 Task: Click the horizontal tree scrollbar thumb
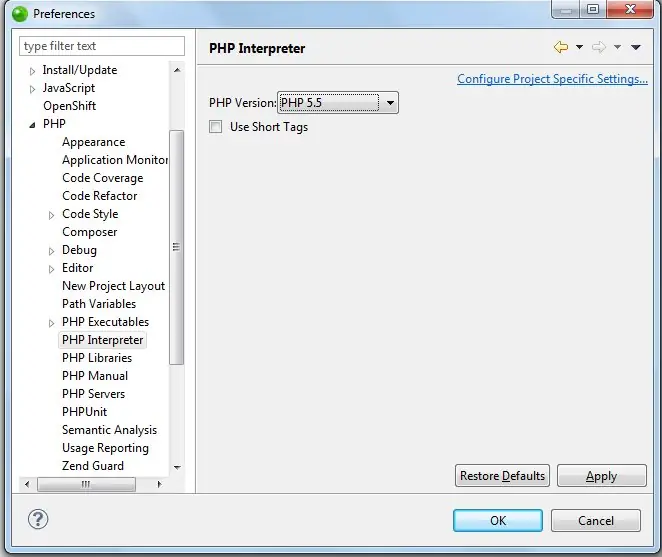[86, 484]
